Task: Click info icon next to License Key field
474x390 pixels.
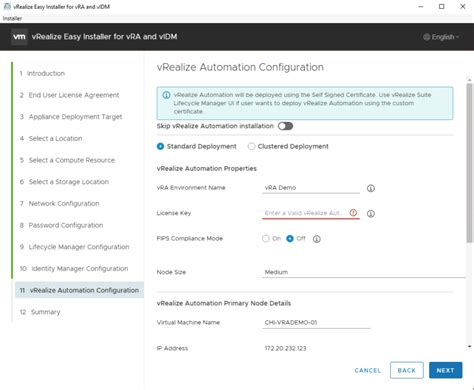Action: pos(371,214)
